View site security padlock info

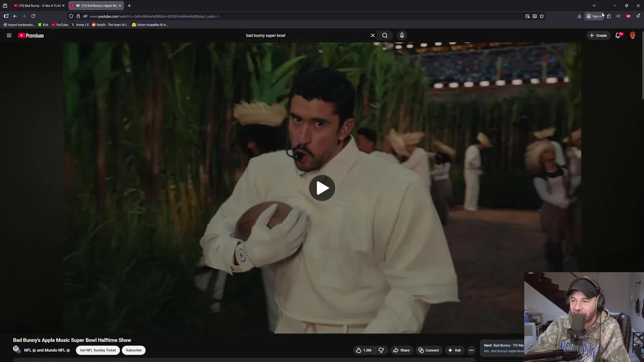point(78,16)
